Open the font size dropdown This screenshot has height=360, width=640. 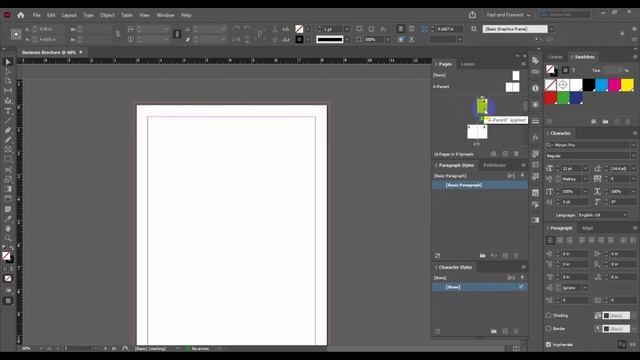[x=585, y=168]
